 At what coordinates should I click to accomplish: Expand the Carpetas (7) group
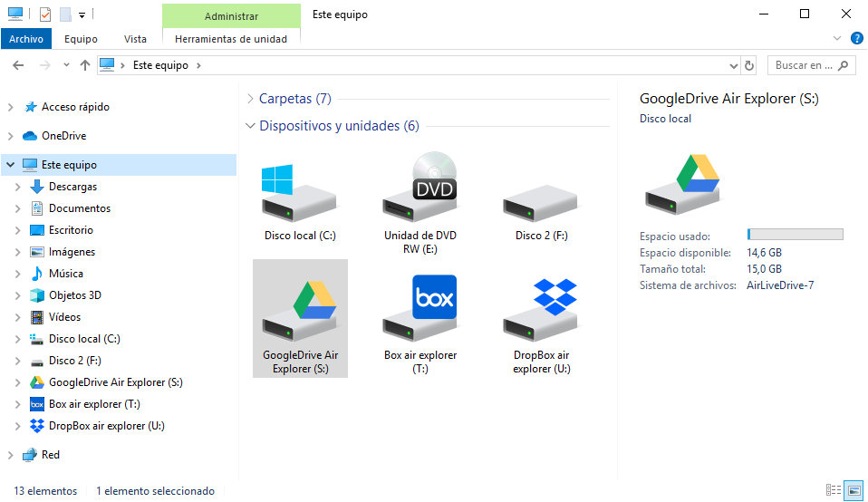[x=250, y=99]
